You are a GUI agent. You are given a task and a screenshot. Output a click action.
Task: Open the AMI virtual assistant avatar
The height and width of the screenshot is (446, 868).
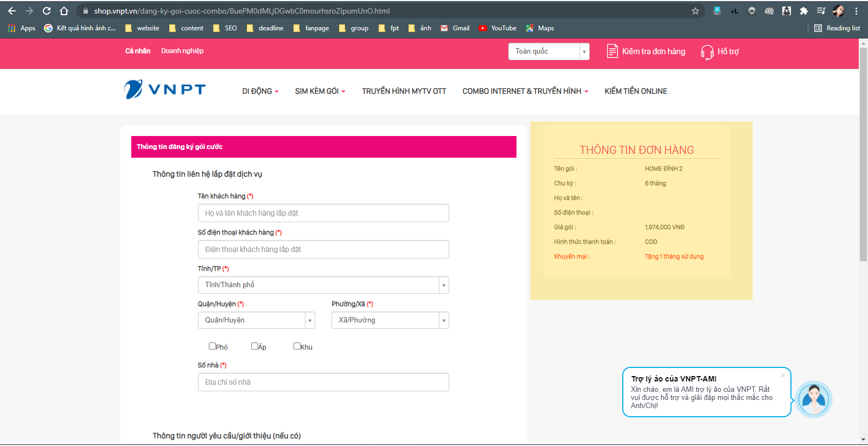pyautogui.click(x=814, y=399)
